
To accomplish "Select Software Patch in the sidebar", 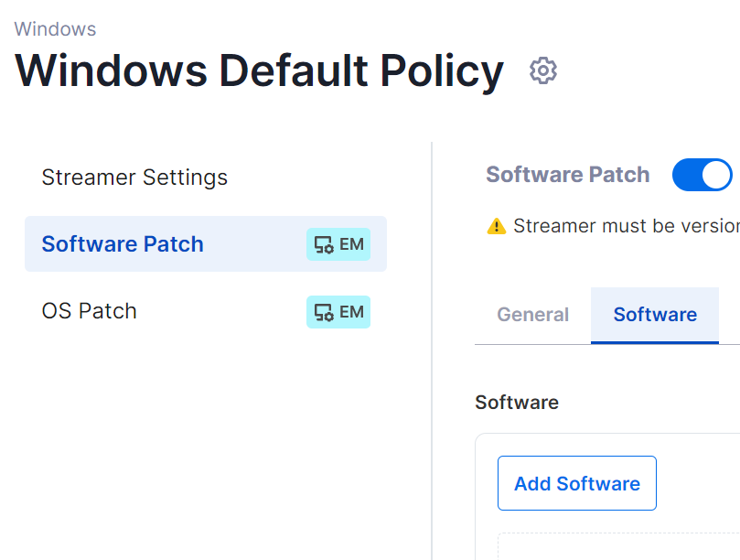I will 122,244.
